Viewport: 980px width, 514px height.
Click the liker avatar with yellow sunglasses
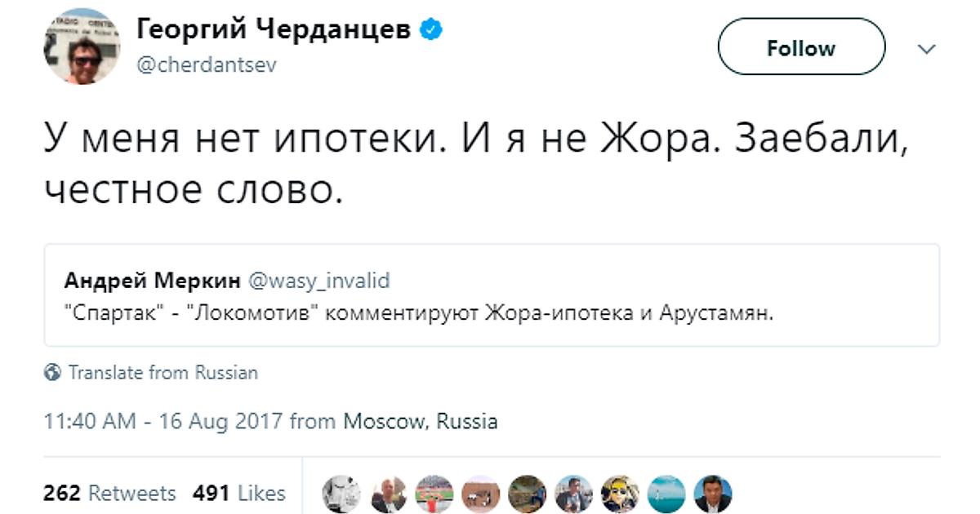click(x=620, y=494)
